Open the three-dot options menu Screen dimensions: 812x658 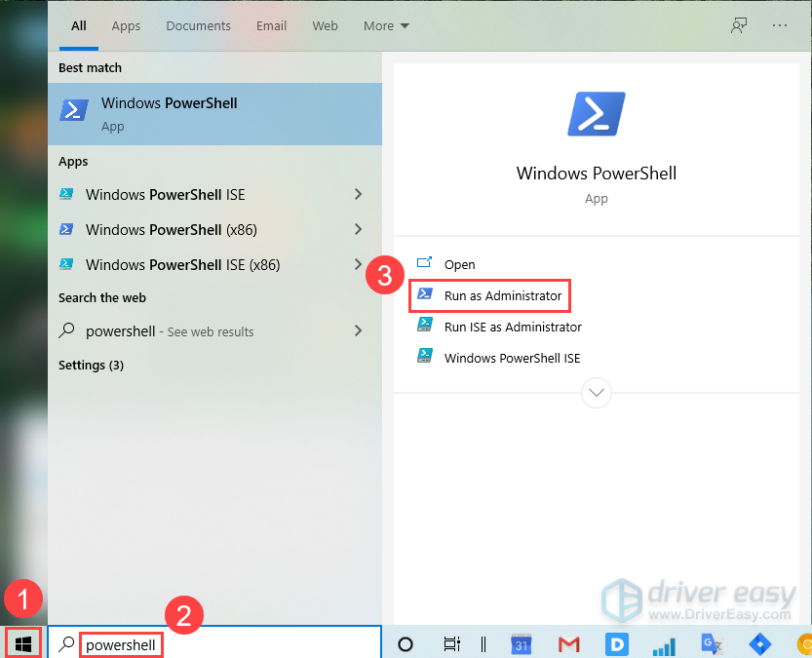point(779,25)
